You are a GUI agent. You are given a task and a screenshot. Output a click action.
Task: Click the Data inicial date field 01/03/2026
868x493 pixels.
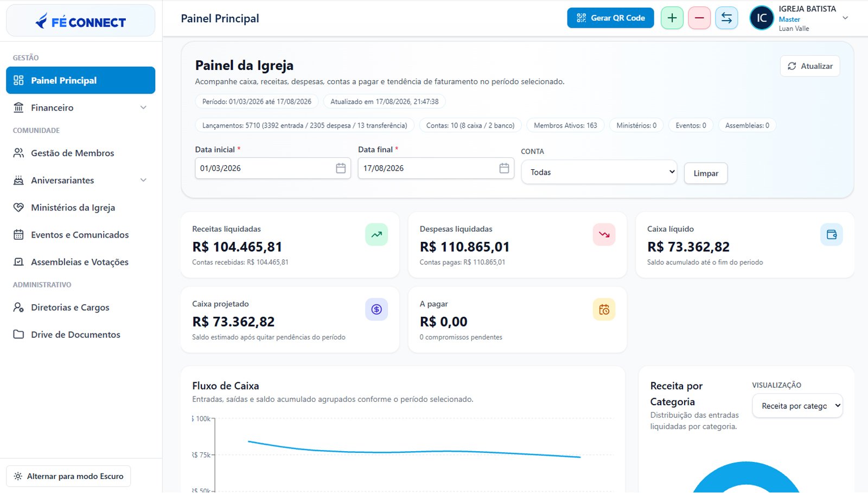click(273, 168)
